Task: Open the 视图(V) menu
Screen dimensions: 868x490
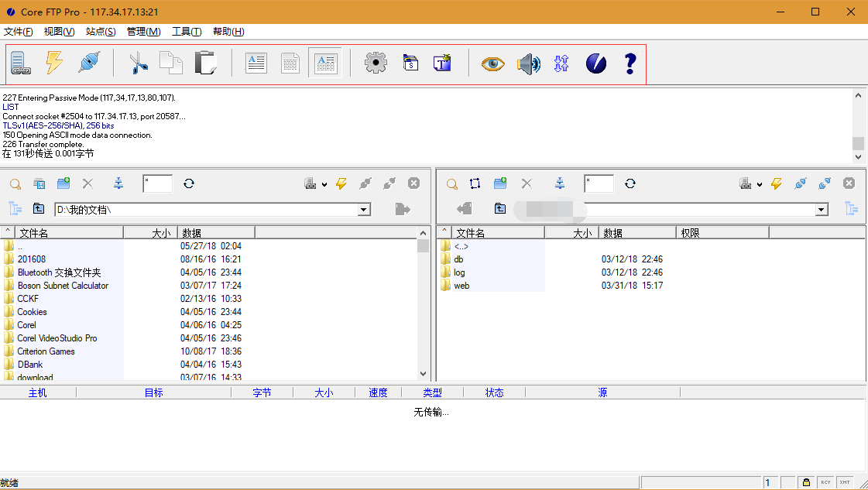Action: click(x=59, y=32)
